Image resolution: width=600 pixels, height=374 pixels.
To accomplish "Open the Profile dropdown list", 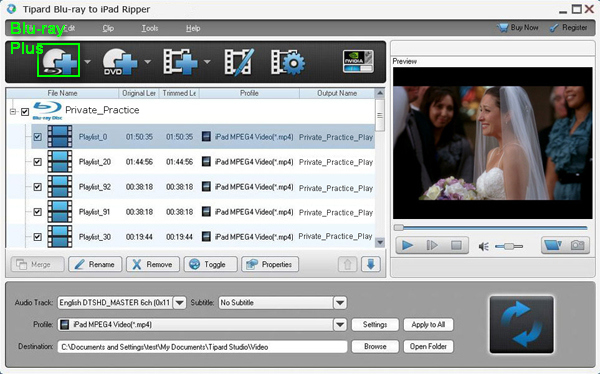I will (x=340, y=325).
